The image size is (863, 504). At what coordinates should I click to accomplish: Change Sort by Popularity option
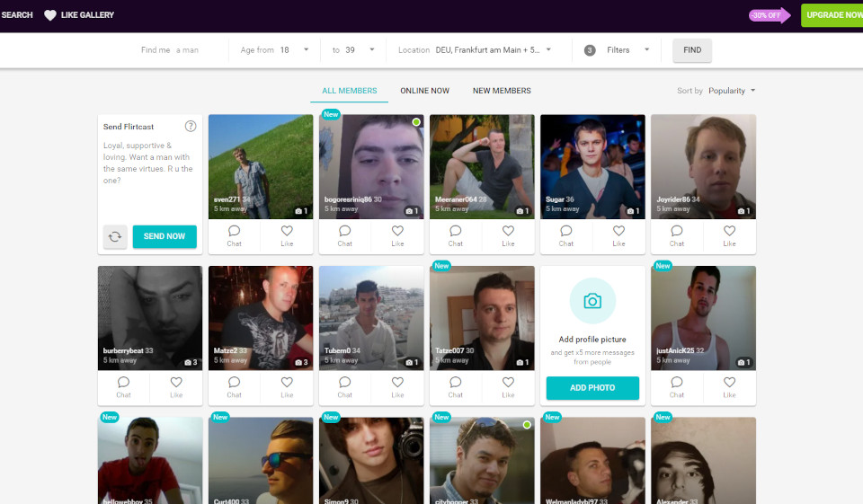(x=732, y=91)
